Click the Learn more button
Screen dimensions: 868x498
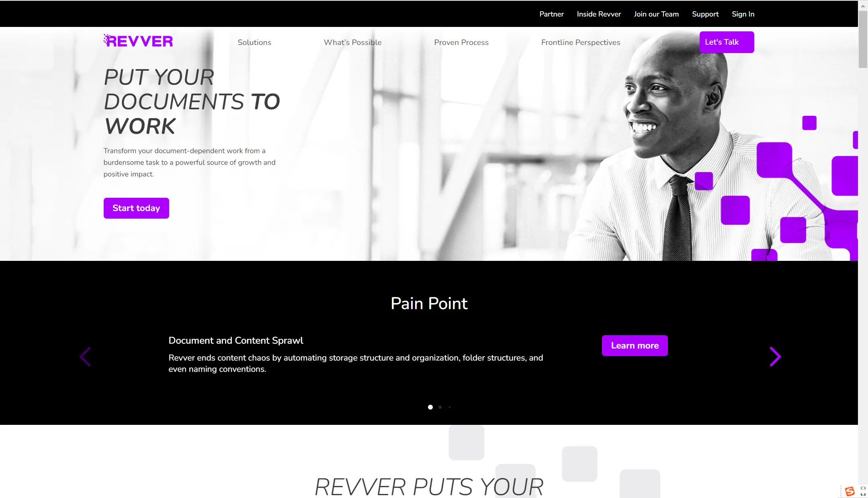(x=635, y=345)
